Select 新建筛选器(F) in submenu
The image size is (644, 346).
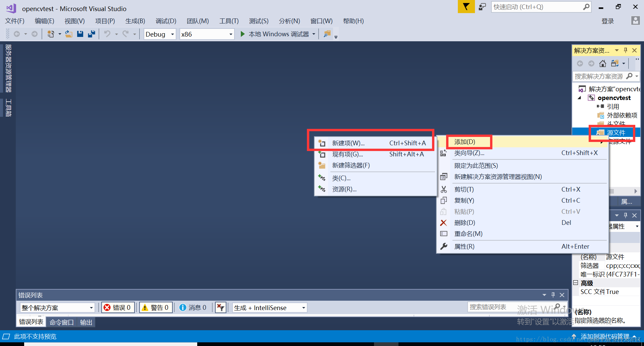[376, 165]
